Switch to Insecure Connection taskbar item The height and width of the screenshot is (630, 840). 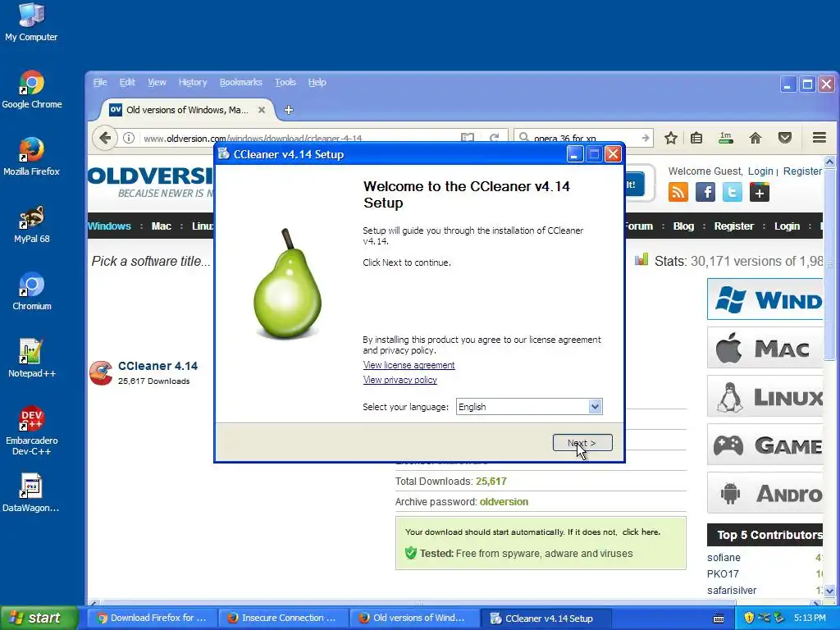point(283,618)
